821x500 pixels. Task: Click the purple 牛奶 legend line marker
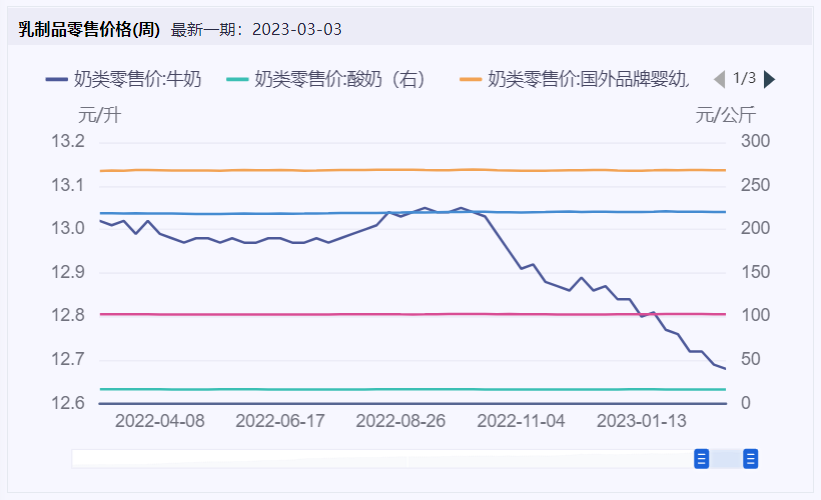pos(57,79)
